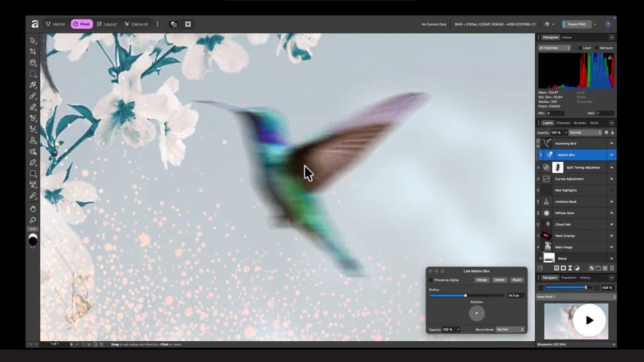The width and height of the screenshot is (644, 362).
Task: Click the Navigator preview thumbnail
Action: (576, 321)
